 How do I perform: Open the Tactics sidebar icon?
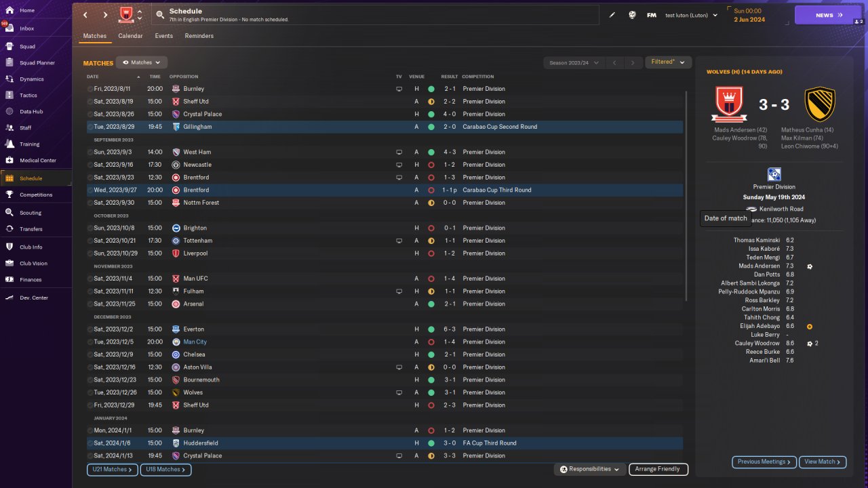click(x=9, y=96)
